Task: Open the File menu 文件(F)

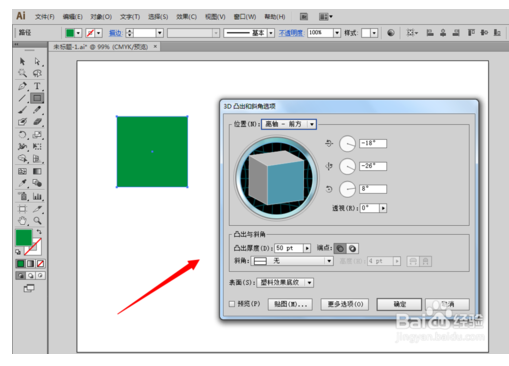Action: pos(45,17)
